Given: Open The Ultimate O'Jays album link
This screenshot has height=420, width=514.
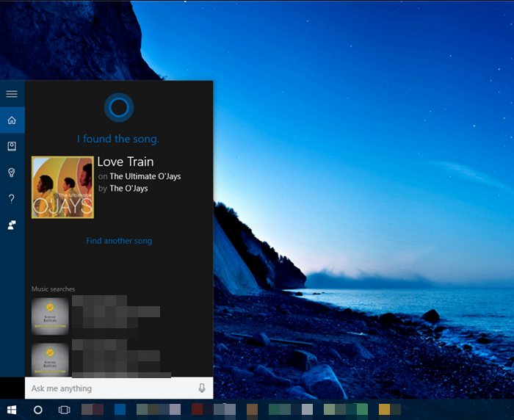Looking at the screenshot, I should (145, 176).
